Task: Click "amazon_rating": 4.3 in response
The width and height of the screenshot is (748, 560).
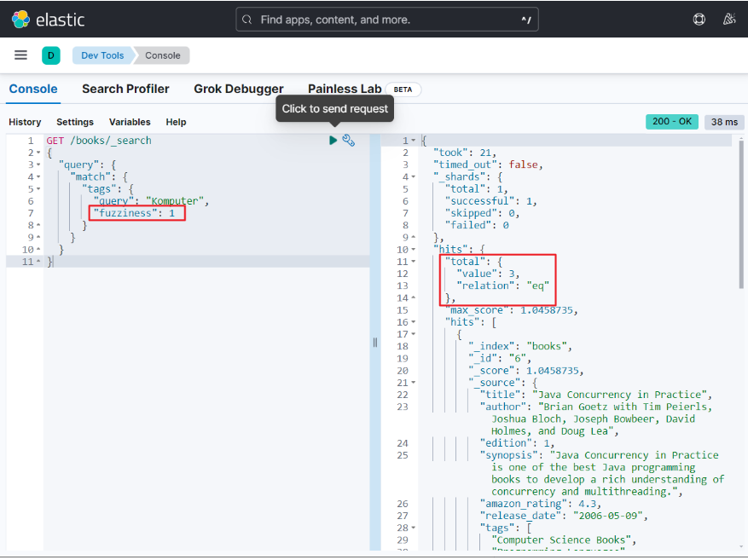Action: click(x=541, y=504)
